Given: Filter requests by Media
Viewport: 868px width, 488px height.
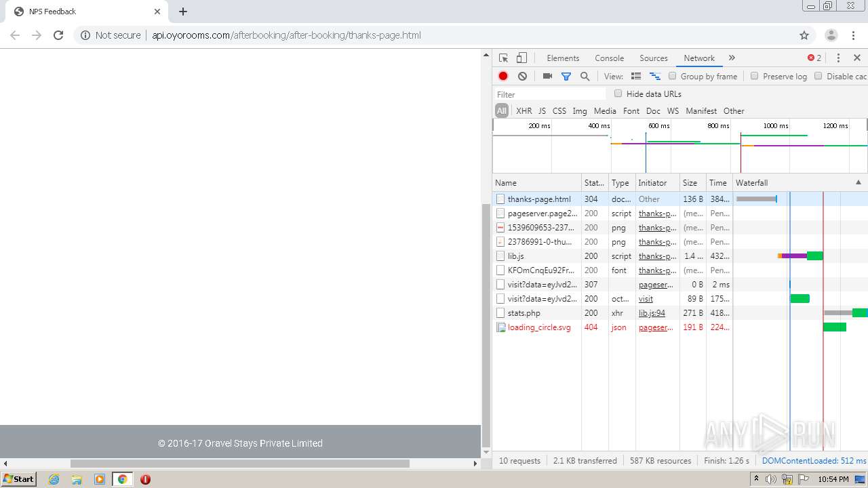Looking at the screenshot, I should coord(605,111).
